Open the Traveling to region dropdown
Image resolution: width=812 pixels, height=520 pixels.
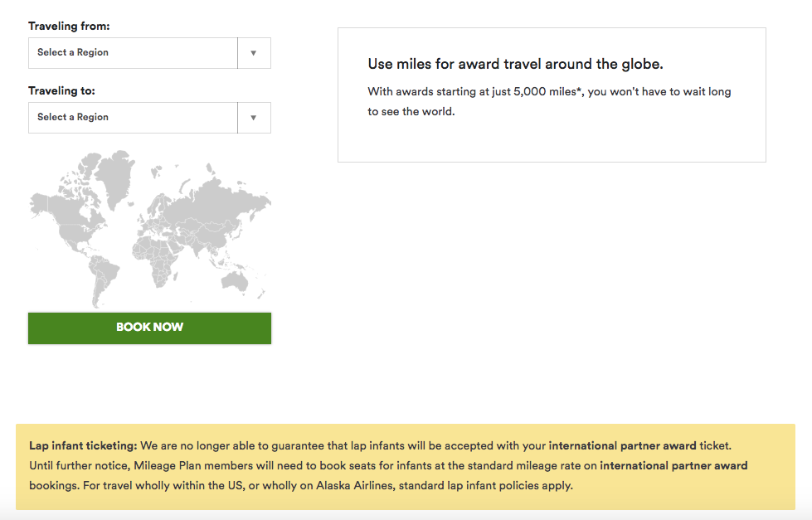(x=149, y=118)
